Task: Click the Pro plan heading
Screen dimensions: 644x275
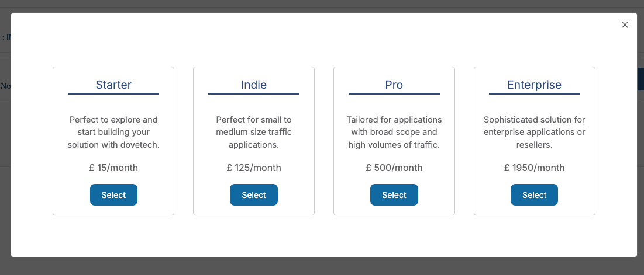Action: [x=394, y=85]
